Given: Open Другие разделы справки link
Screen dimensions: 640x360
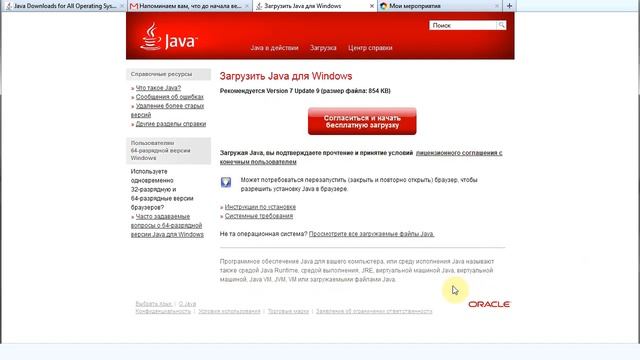Looking at the screenshot, I should [x=171, y=124].
